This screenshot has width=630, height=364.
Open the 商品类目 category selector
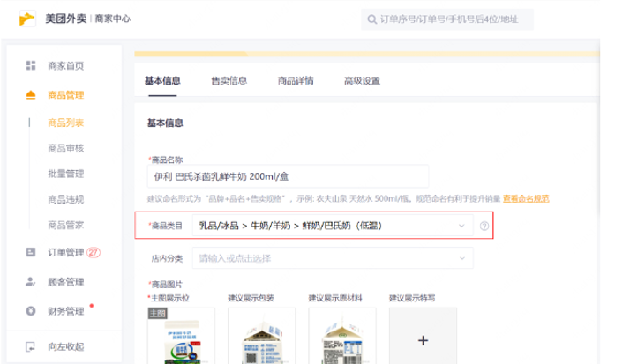(333, 226)
